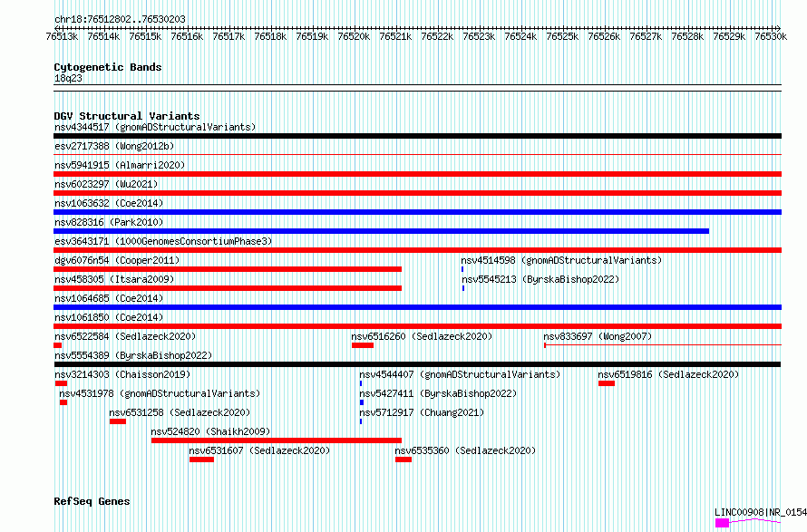
Task: Open nsv3214303 (Chaisson2019) label
Action: [x=122, y=374]
